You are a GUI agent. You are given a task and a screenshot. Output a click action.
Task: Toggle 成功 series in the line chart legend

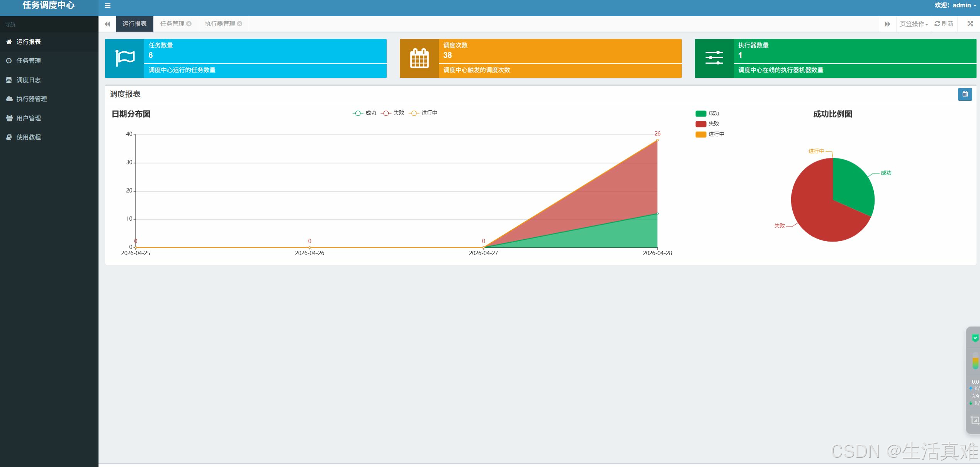[364, 113]
